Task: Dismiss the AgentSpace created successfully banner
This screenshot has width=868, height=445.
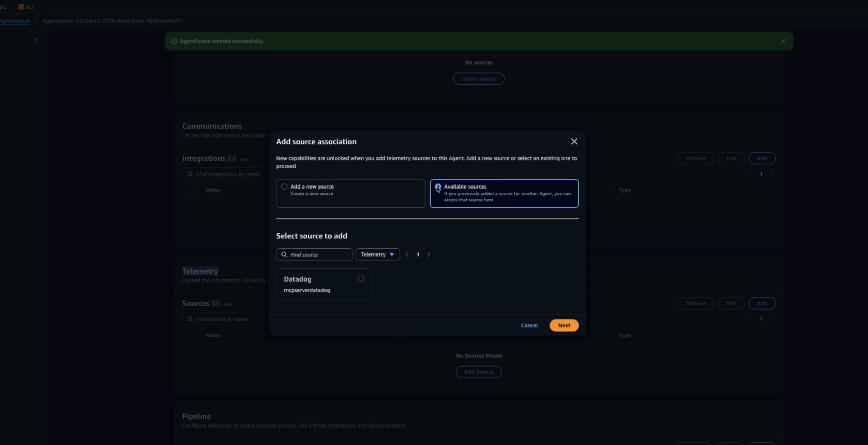Action: (x=783, y=41)
